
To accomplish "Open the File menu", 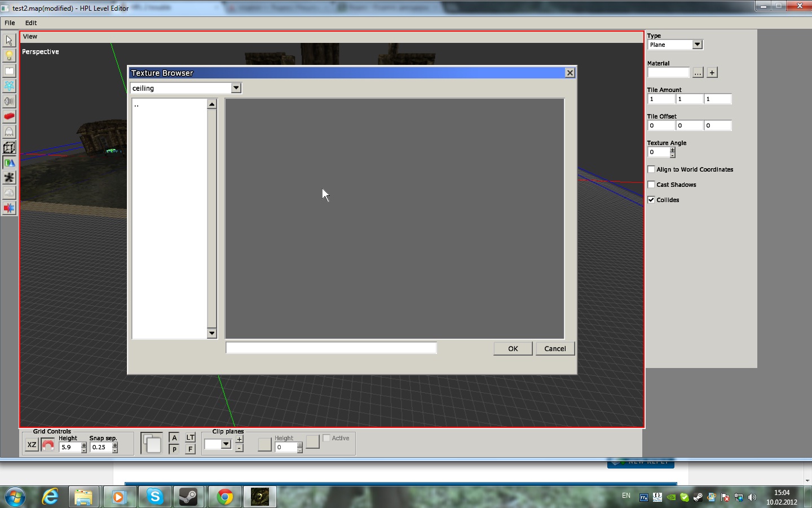I will click(x=10, y=23).
